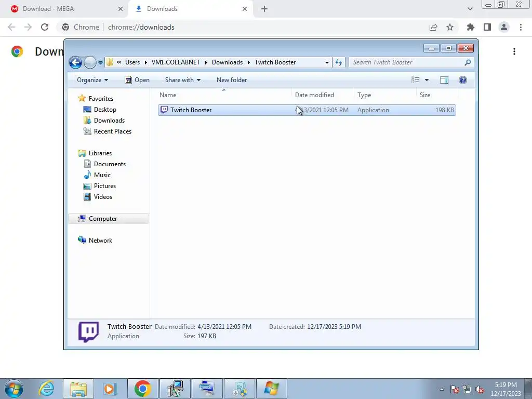Close the Downloads Chrome tab
The image size is (532, 399).
click(245, 9)
